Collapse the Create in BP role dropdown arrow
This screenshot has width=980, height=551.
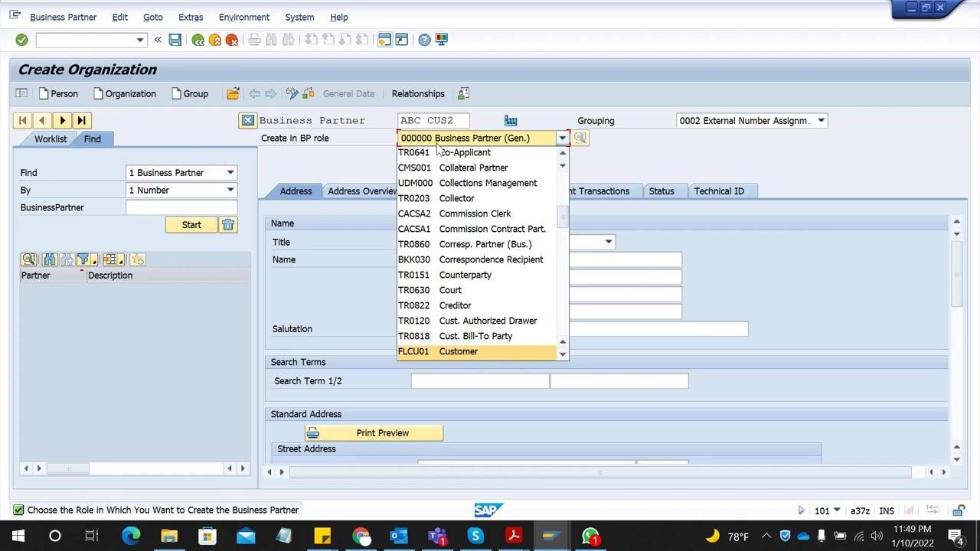click(x=562, y=138)
